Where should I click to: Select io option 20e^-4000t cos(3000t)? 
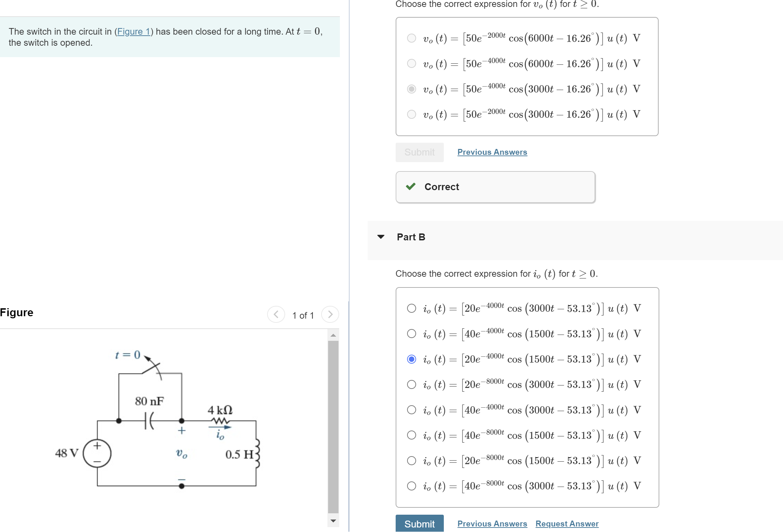coord(412,308)
